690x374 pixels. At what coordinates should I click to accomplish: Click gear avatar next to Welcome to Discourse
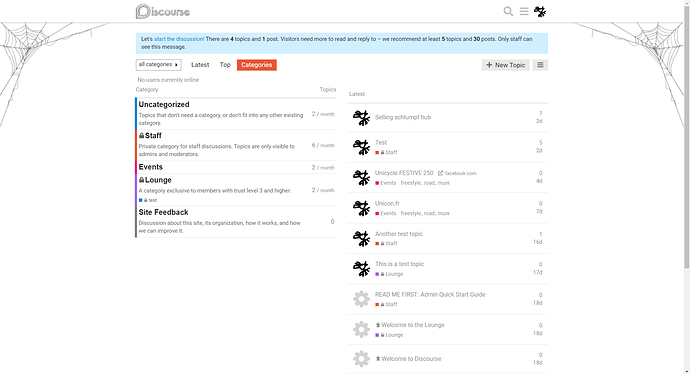[x=361, y=359]
